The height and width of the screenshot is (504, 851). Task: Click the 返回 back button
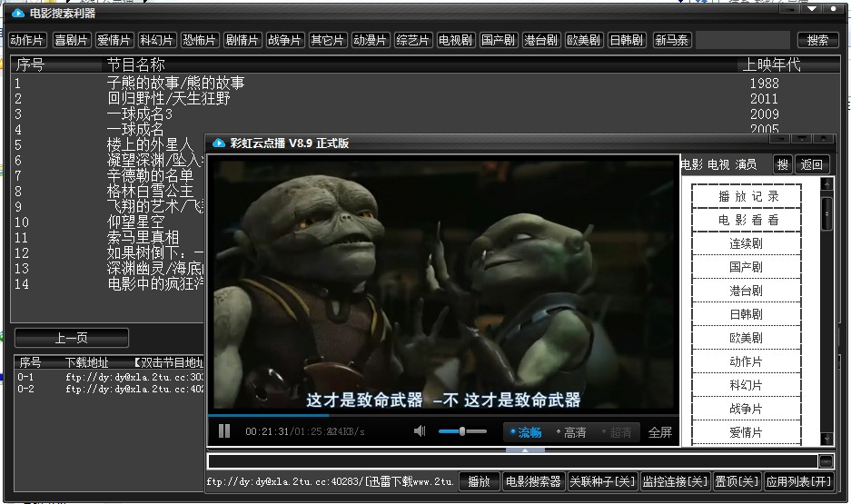812,164
